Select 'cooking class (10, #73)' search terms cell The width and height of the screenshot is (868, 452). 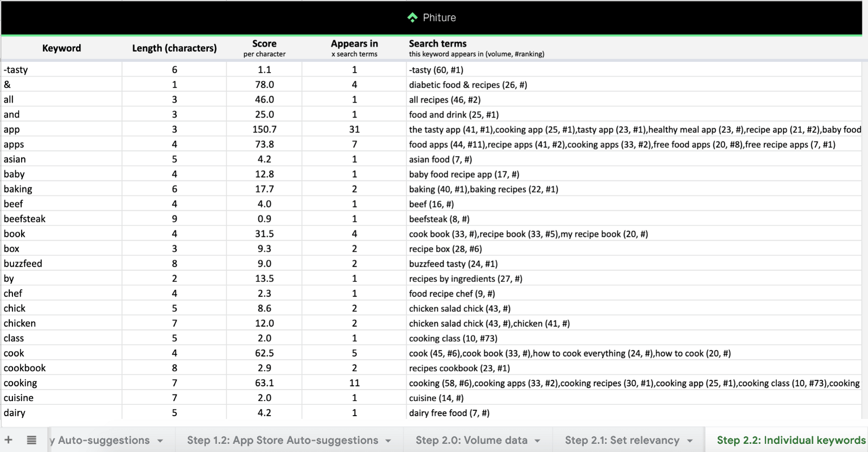634,338
